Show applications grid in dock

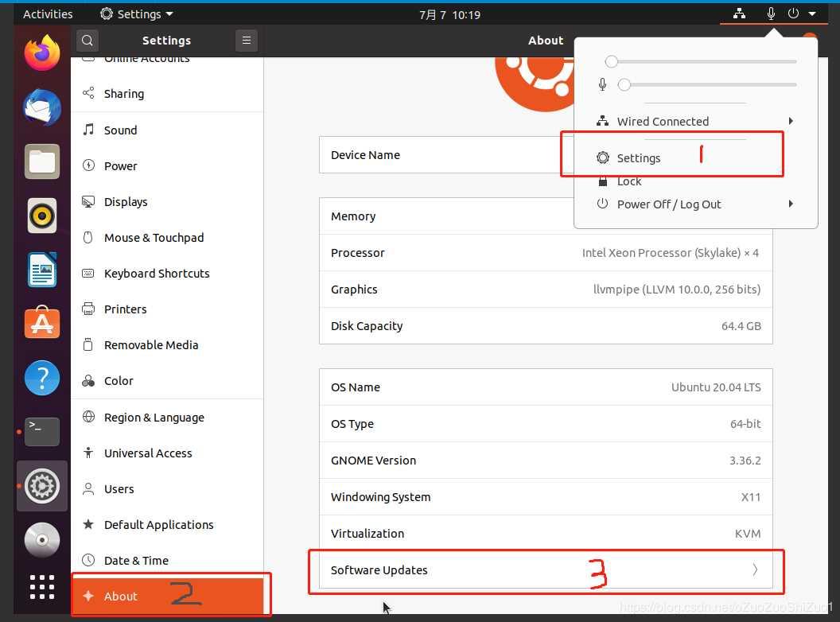(42, 587)
